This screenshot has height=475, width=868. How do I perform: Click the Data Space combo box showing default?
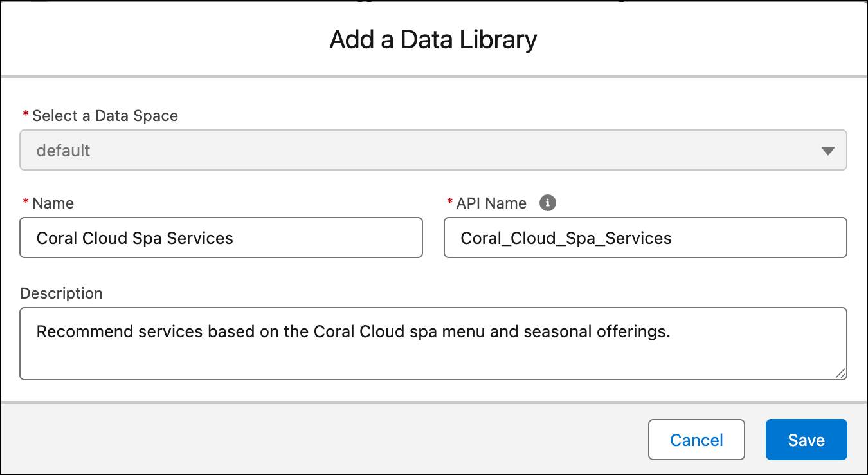pyautogui.click(x=434, y=150)
